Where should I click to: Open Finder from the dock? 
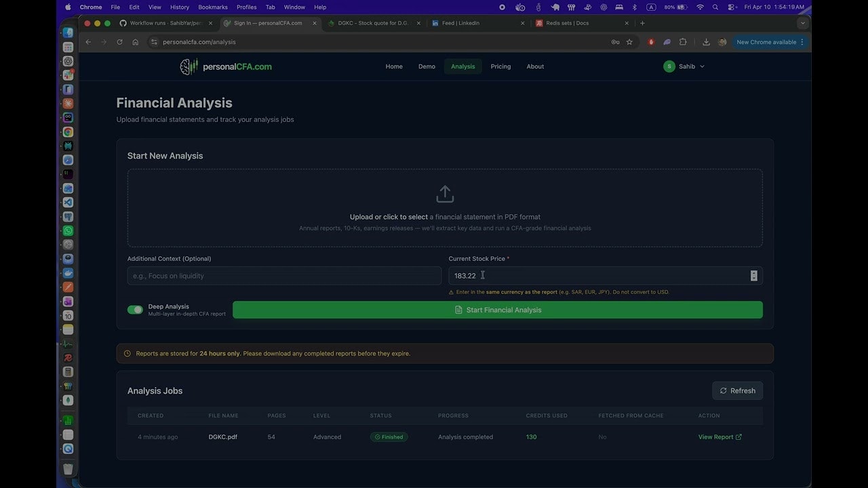(68, 33)
